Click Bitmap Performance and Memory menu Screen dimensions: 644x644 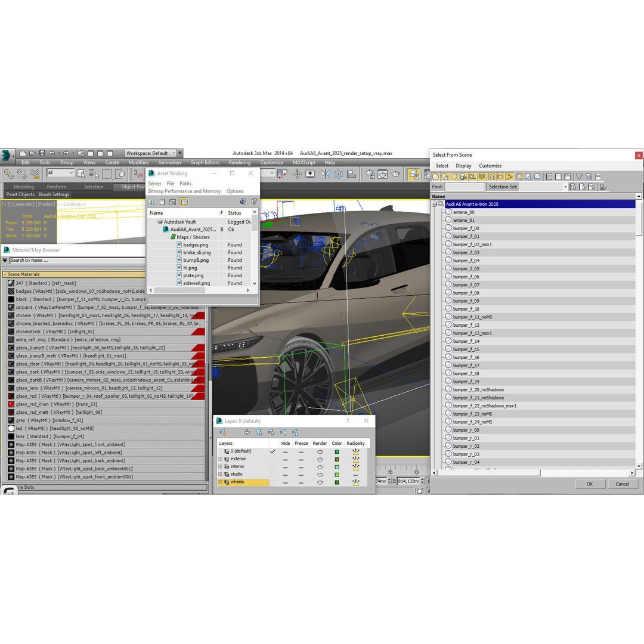tap(184, 191)
